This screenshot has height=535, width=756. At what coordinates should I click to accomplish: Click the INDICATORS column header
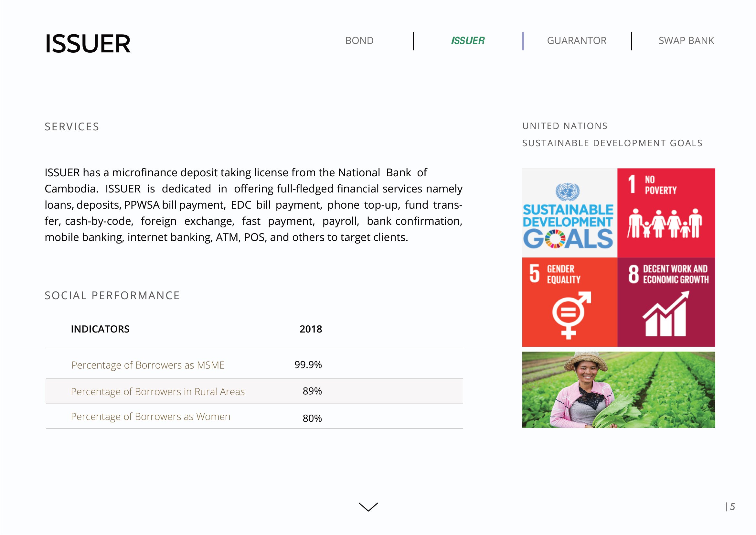coord(100,329)
